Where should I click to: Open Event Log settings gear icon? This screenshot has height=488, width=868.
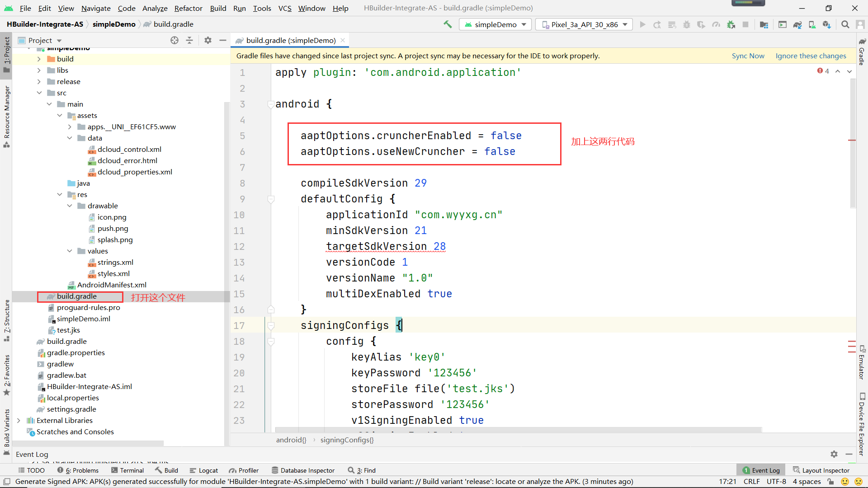click(x=834, y=454)
